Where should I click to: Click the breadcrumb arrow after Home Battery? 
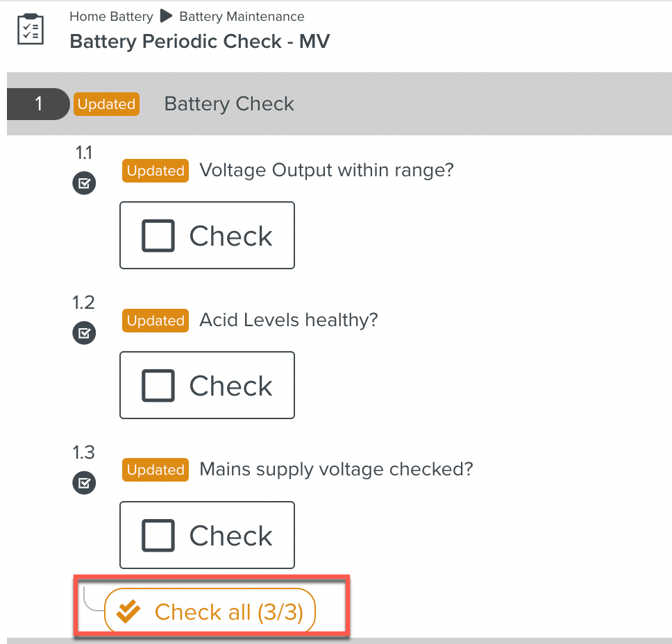click(x=166, y=16)
